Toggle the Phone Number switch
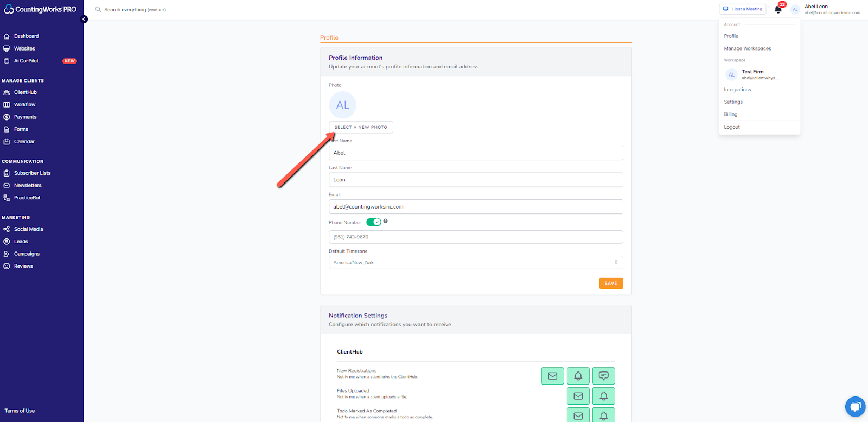868x422 pixels. point(374,222)
